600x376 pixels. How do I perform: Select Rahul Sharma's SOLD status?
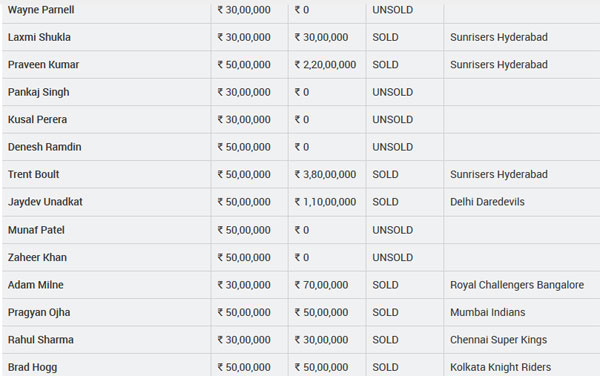click(385, 340)
